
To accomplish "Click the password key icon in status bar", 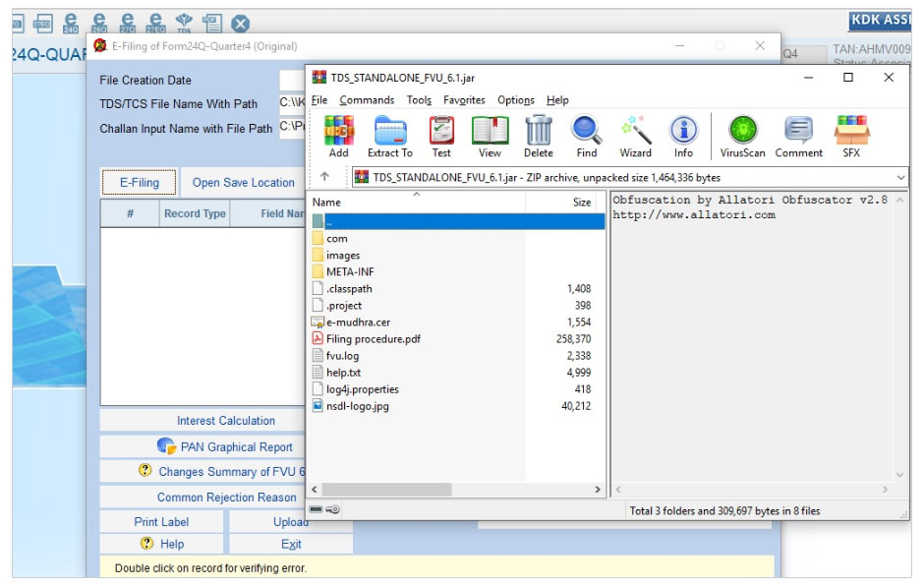I will [333, 510].
